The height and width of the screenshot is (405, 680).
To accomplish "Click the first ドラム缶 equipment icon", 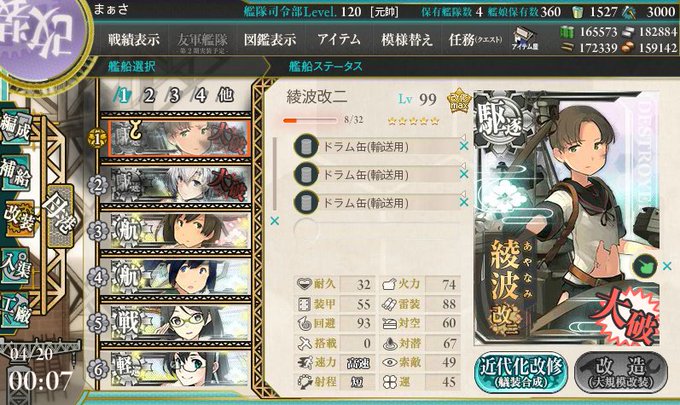I will point(306,146).
